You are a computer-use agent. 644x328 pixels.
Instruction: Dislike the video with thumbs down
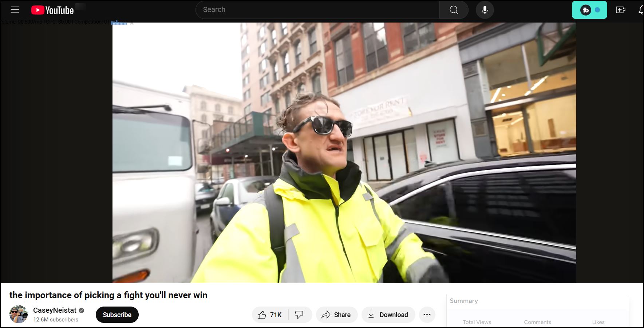[299, 315]
